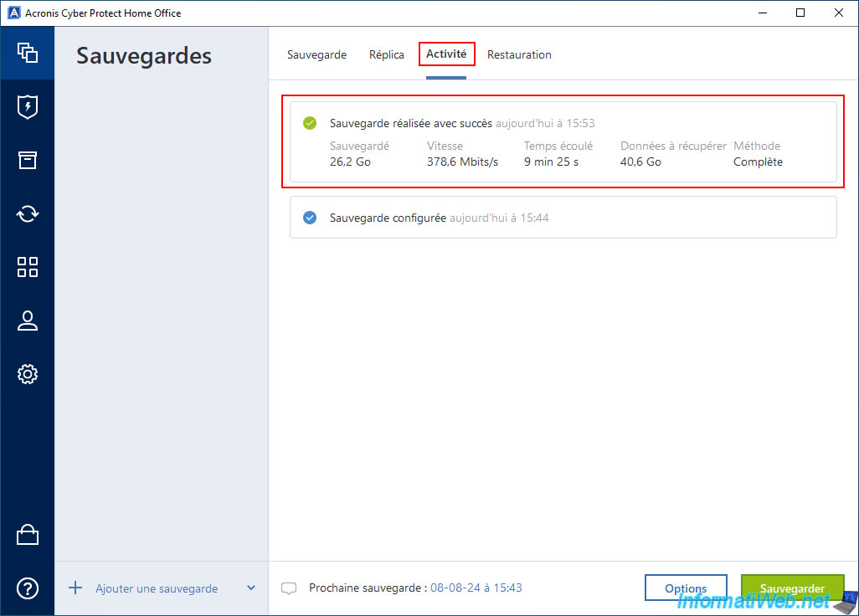Maximize the Acronis window

click(x=800, y=13)
